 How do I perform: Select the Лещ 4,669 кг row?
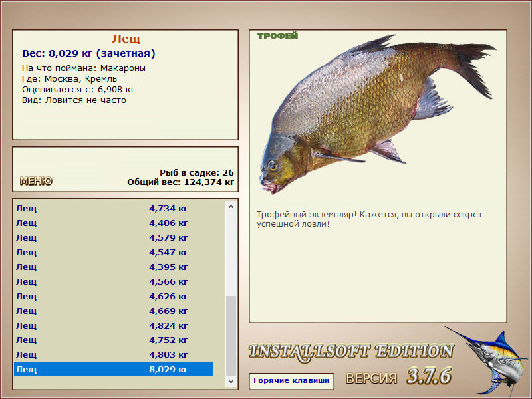point(114,311)
